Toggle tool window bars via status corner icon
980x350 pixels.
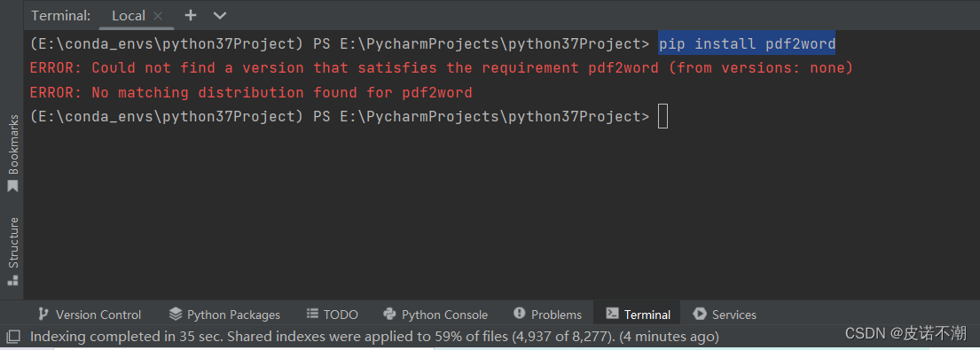13,337
